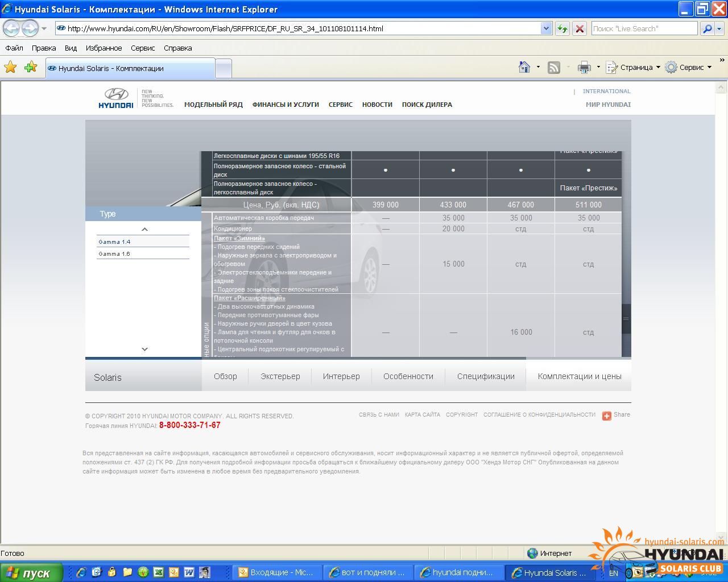728x582 pixels.
Task: Select the Gamma 1.4 engine type
Action: tap(143, 242)
